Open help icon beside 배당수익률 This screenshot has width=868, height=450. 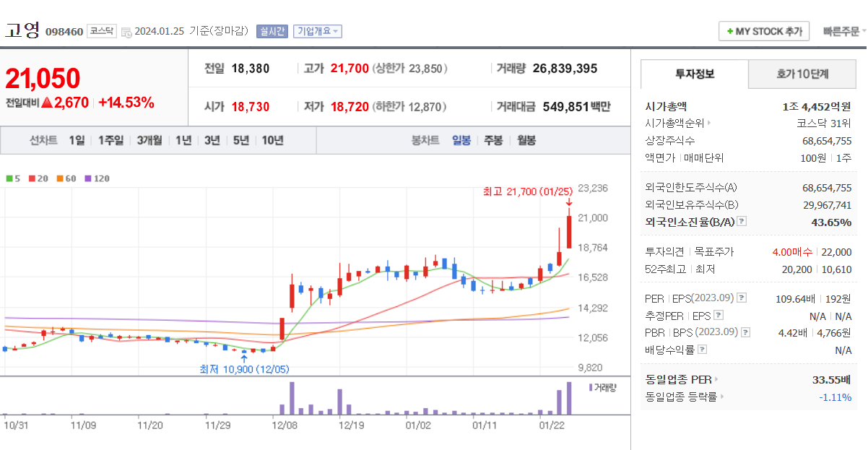703,350
